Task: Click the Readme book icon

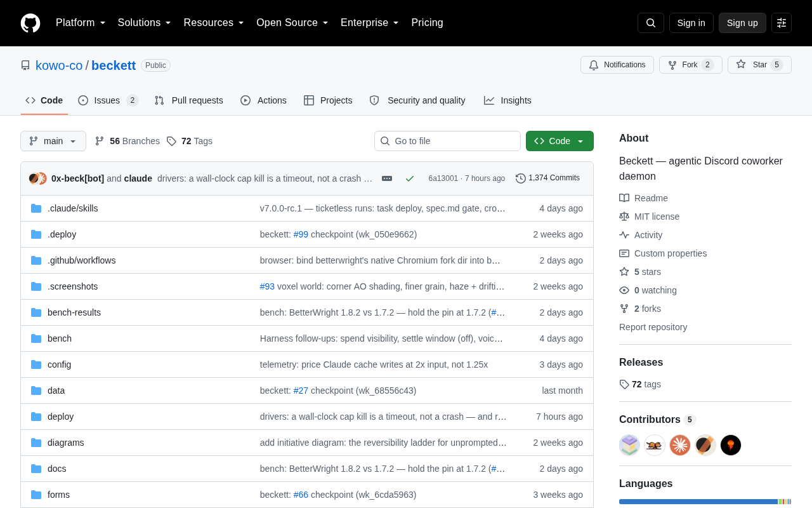Action: (624, 198)
